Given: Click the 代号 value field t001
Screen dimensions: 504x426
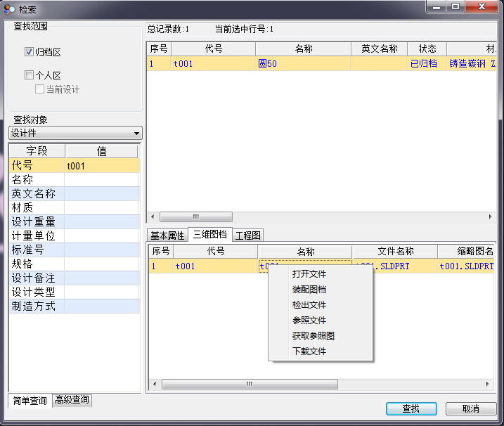Looking at the screenshot, I should pyautogui.click(x=101, y=166).
